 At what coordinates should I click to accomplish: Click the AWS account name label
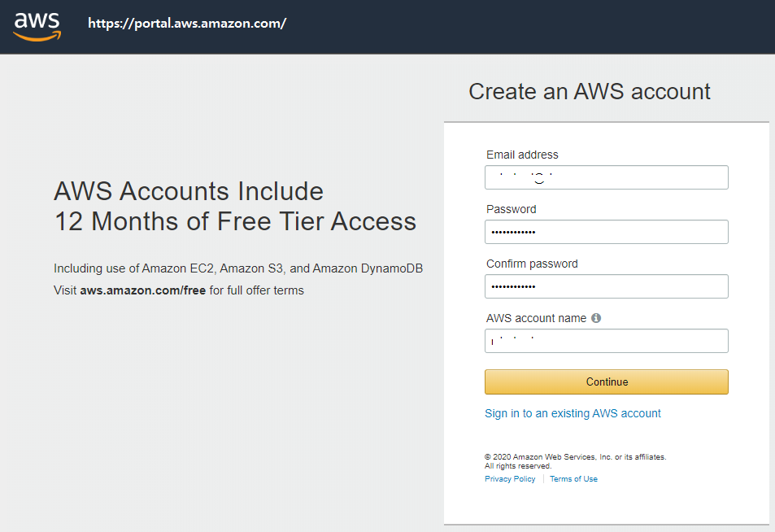[536, 318]
